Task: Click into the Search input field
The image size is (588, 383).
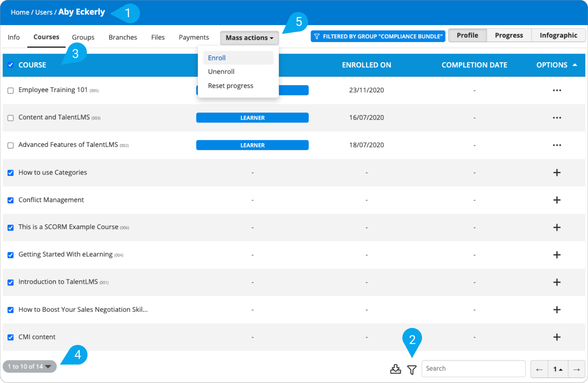Action: (473, 369)
